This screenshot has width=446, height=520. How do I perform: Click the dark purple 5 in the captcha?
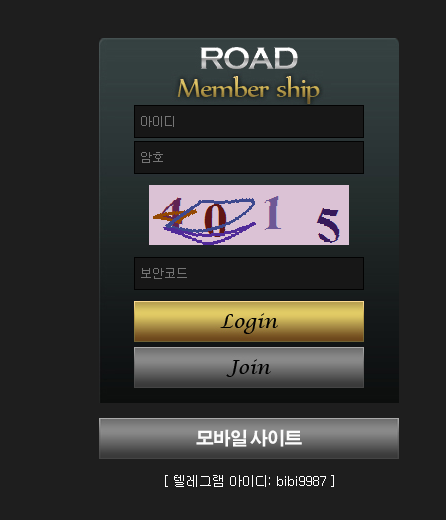point(328,225)
